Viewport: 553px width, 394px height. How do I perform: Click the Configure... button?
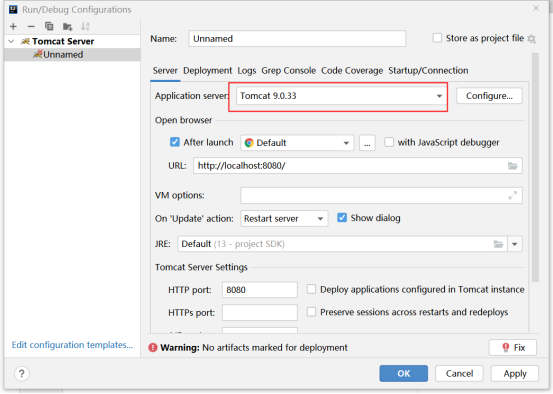pyautogui.click(x=489, y=96)
